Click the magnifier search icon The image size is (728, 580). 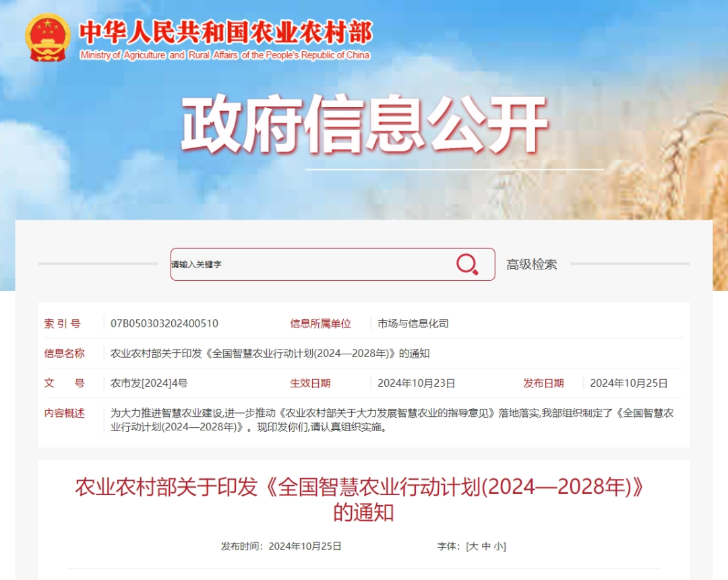tap(466, 264)
